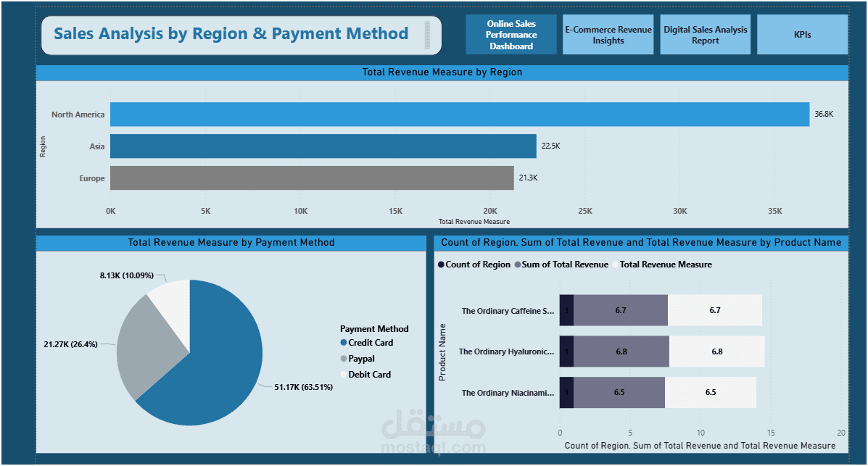Open the Digital Sales Analysis Report page
Screen dimensions: 868x466
(x=706, y=34)
